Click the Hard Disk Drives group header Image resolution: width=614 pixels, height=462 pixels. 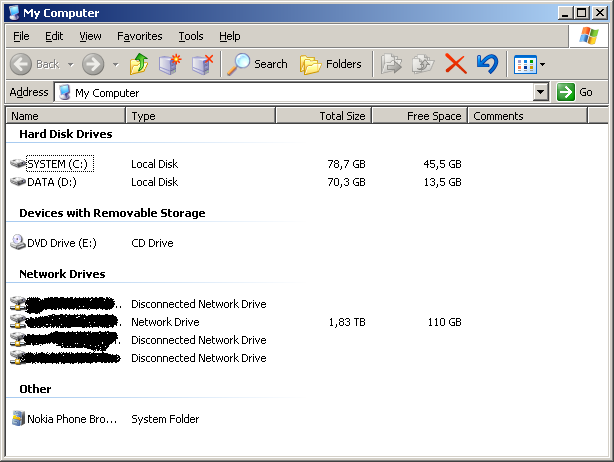pyautogui.click(x=66, y=134)
